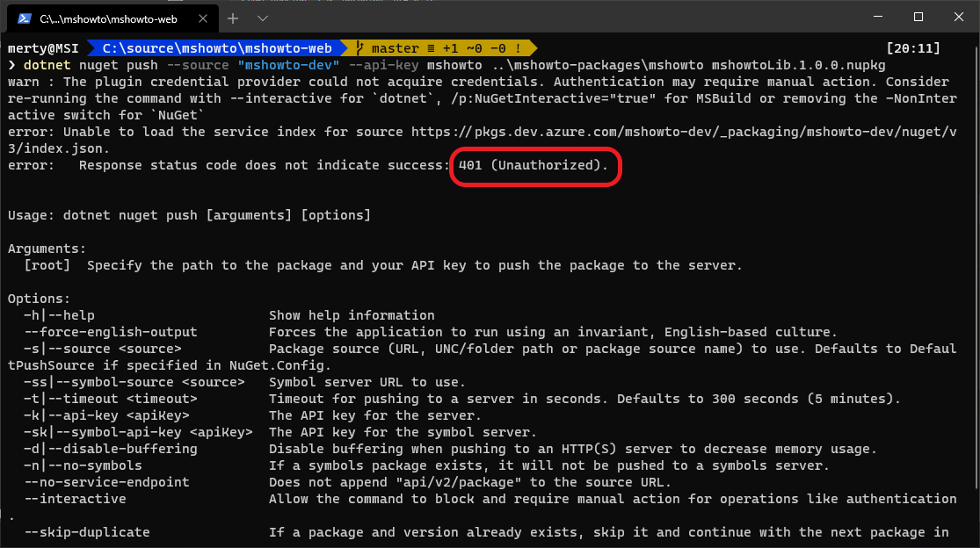Click the --skip-duplicate option line

(87, 532)
